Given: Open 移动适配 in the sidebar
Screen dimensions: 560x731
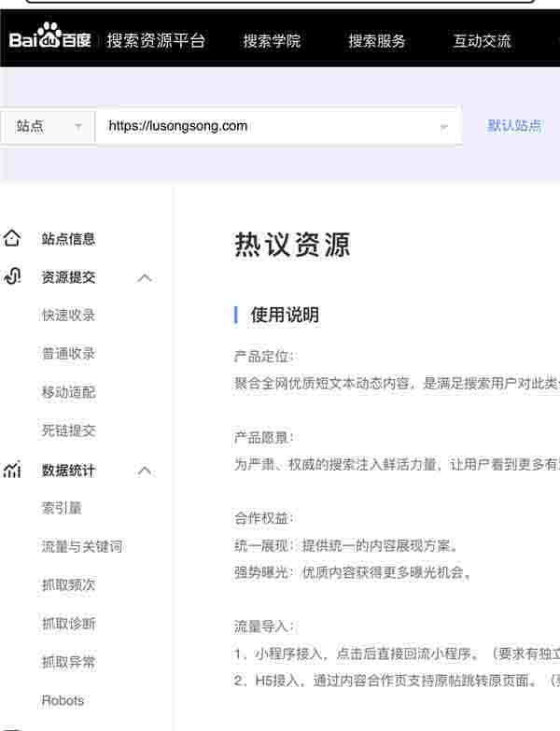Looking at the screenshot, I should pyautogui.click(x=68, y=392).
